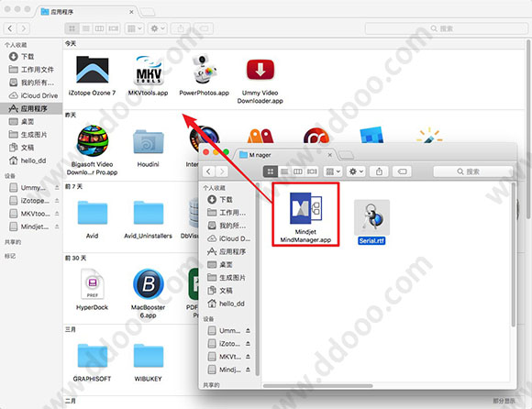
Task: Open action gear menu in front window
Action: point(356,171)
